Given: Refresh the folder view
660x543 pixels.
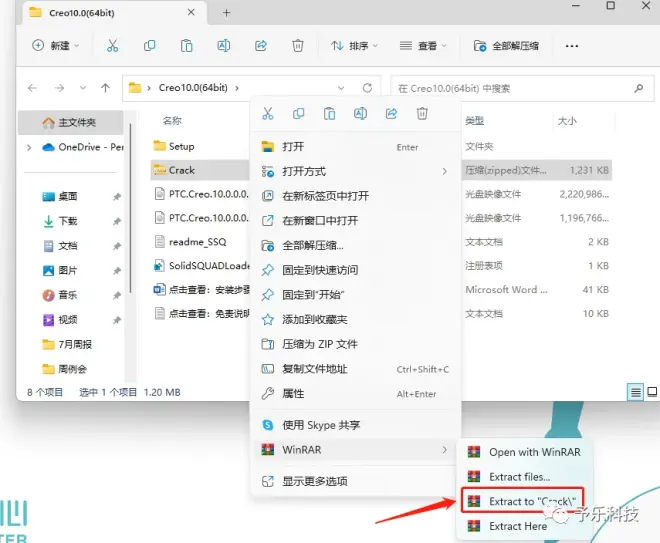Looking at the screenshot, I should (x=367, y=88).
